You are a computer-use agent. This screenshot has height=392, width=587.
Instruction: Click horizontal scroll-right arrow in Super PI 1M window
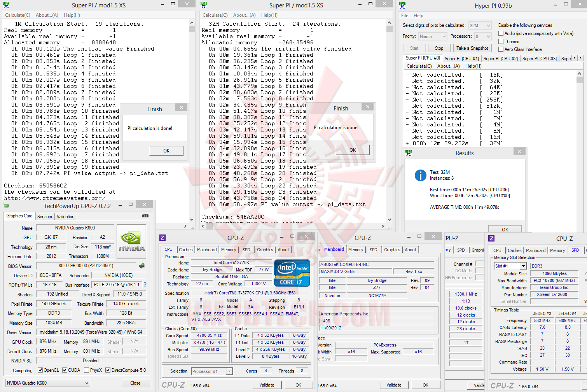click(185, 226)
